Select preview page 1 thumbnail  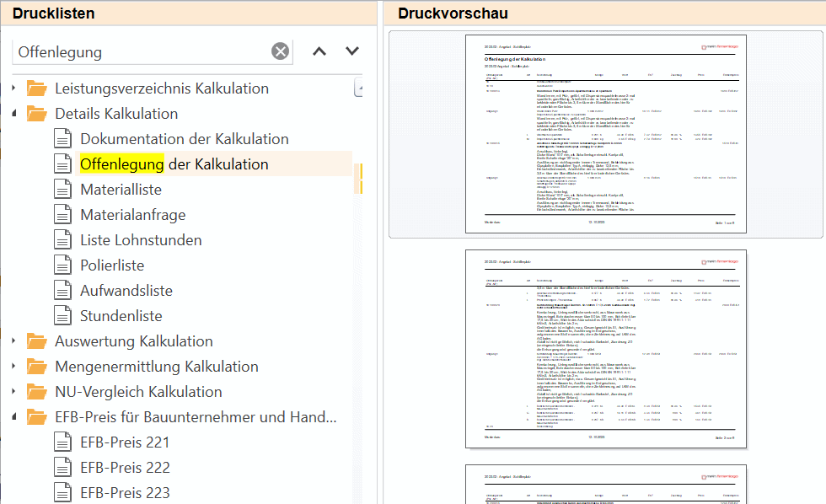606,134
